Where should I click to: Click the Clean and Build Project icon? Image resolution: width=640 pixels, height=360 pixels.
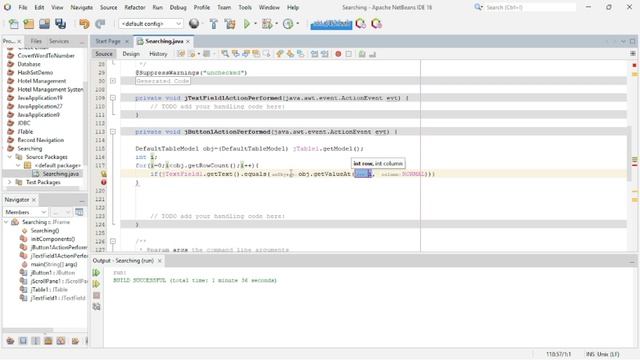point(230,24)
